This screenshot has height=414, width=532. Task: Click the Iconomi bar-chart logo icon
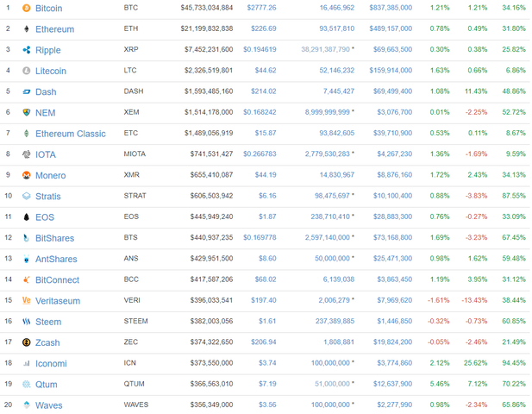click(26, 363)
